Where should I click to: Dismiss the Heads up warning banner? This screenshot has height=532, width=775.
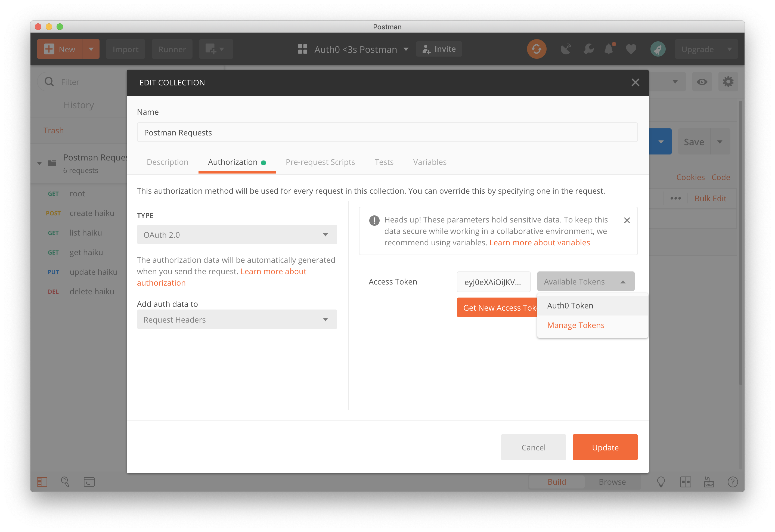click(627, 220)
